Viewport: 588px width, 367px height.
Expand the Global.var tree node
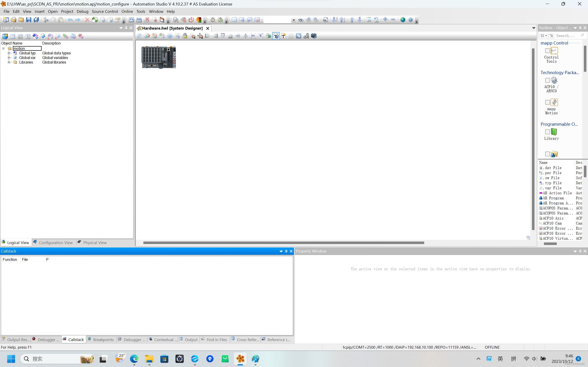click(x=9, y=58)
